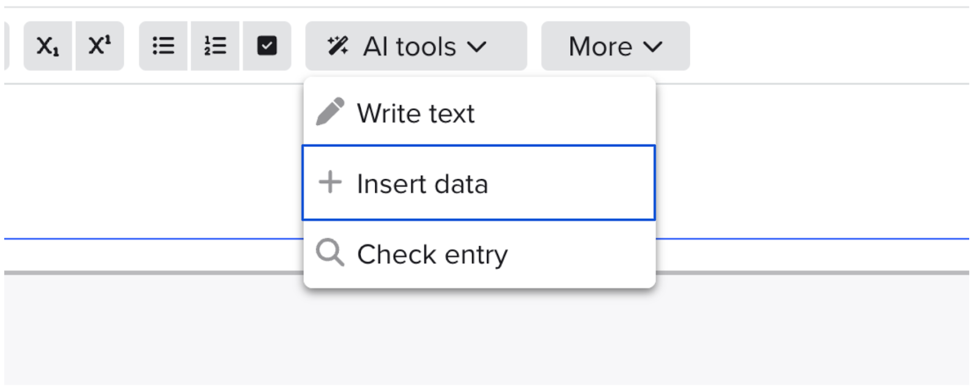Click the gray area below the editor

click(x=486, y=331)
